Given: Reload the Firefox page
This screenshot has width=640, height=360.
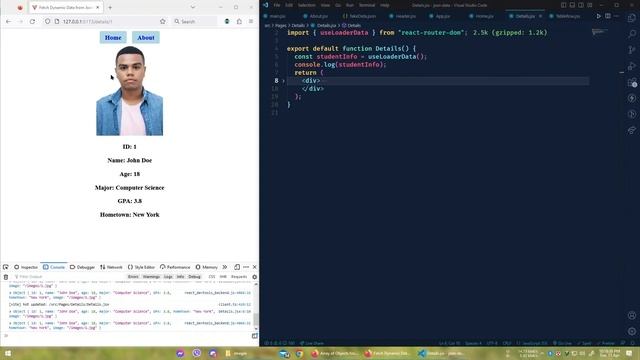Looking at the screenshot, I should (32, 21).
